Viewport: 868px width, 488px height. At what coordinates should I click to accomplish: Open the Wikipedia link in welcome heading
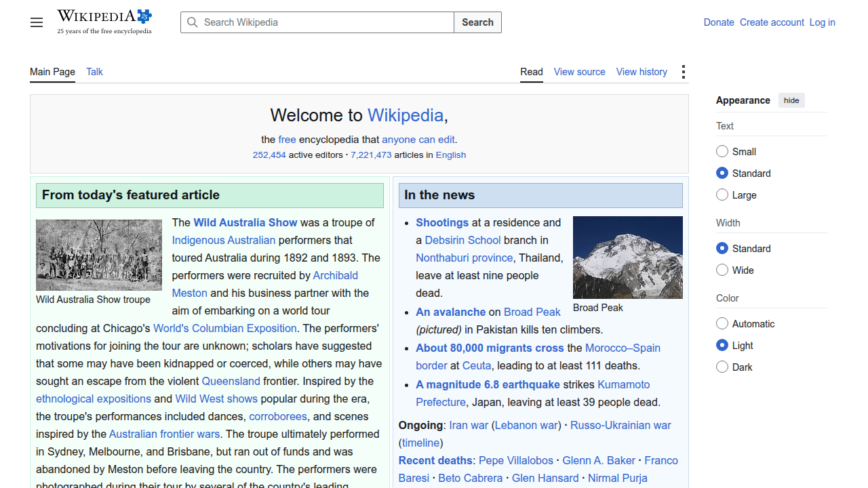pos(406,115)
